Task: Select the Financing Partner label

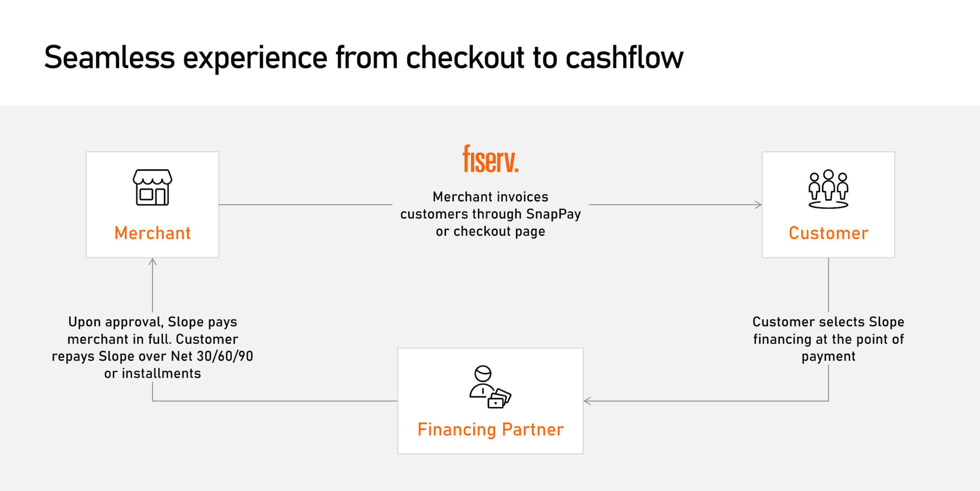Action: click(x=490, y=429)
